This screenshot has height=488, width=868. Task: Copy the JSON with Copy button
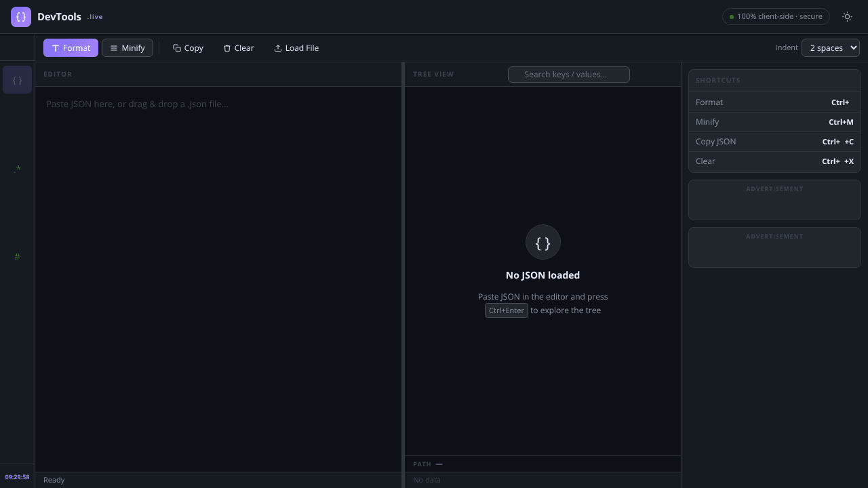tap(188, 48)
